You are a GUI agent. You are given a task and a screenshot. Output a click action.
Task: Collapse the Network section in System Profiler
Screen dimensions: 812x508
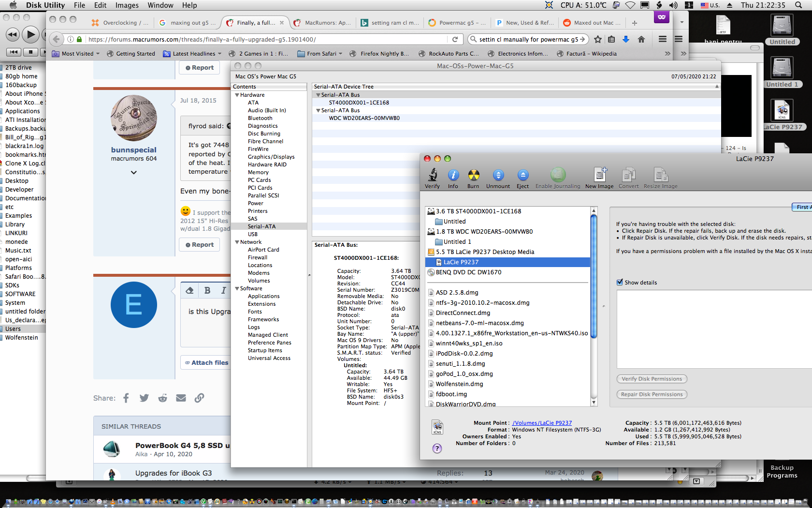coord(237,242)
